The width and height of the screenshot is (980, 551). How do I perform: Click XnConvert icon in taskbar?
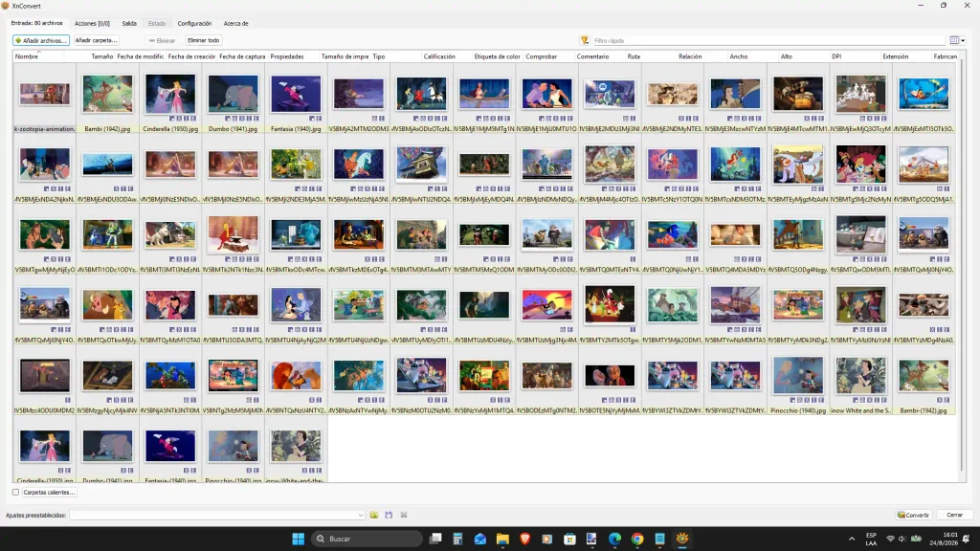[681, 539]
